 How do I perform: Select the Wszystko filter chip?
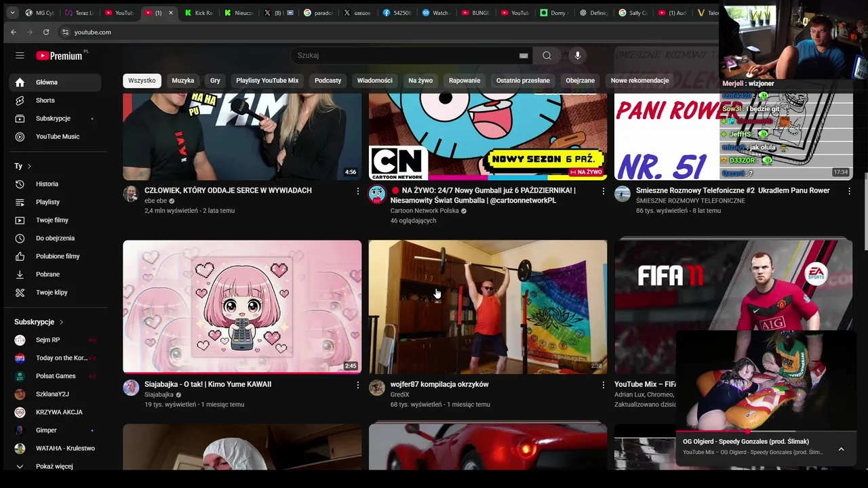coord(142,81)
